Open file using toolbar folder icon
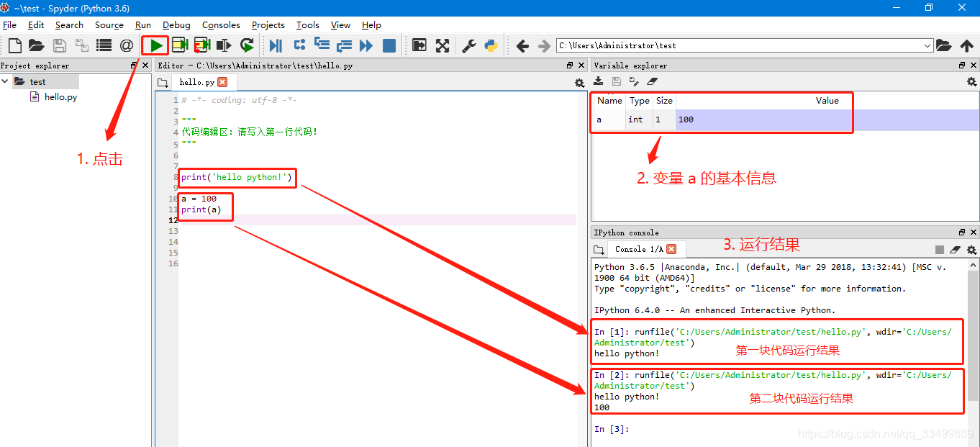The height and width of the screenshot is (447, 980). pyautogui.click(x=36, y=45)
